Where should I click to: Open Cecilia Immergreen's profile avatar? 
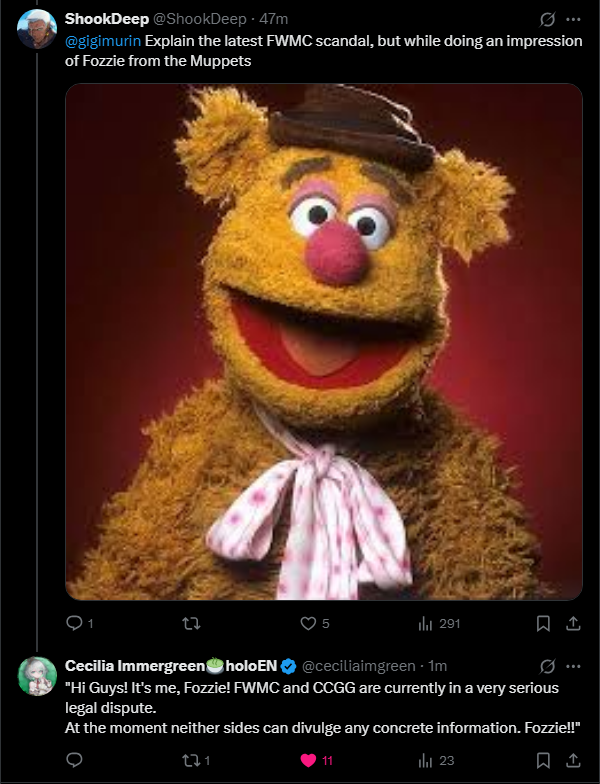coord(37,677)
